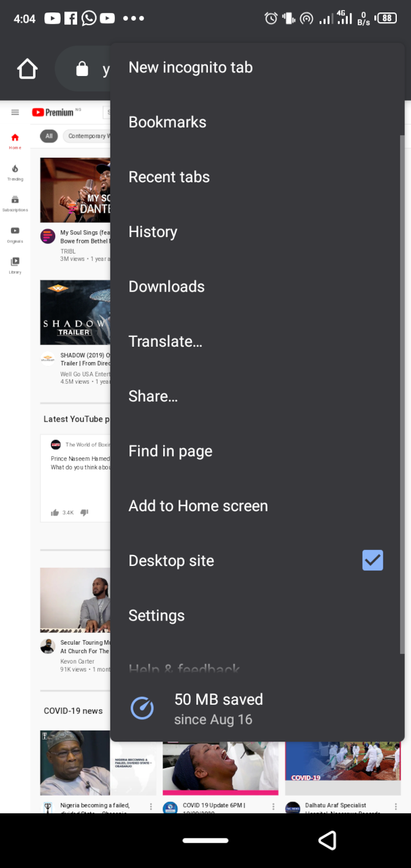This screenshot has width=411, height=868.
Task: Open My Soul Sings video thumbnail
Action: [75, 190]
